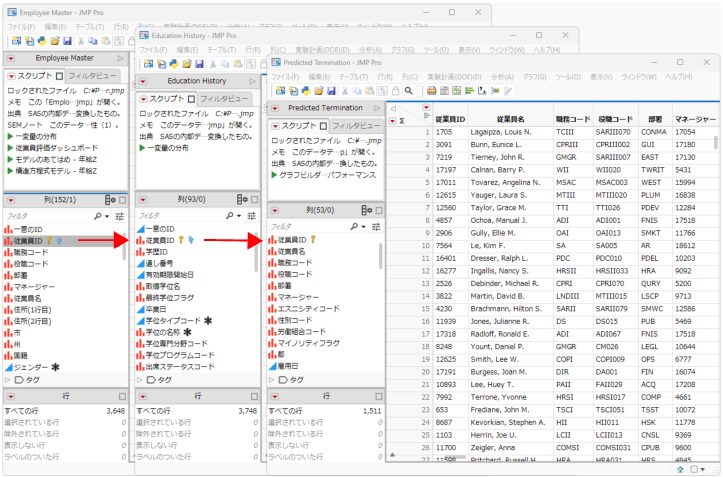Switch to フィルタビュー tab in Predicted Termination
723x477 pixels.
coord(356,126)
